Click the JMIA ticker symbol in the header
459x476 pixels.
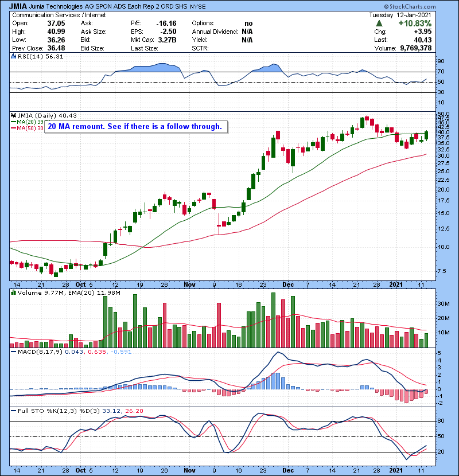pos(18,6)
